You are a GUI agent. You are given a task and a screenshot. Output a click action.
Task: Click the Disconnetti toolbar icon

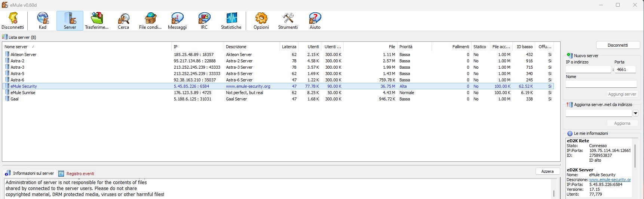(x=13, y=21)
